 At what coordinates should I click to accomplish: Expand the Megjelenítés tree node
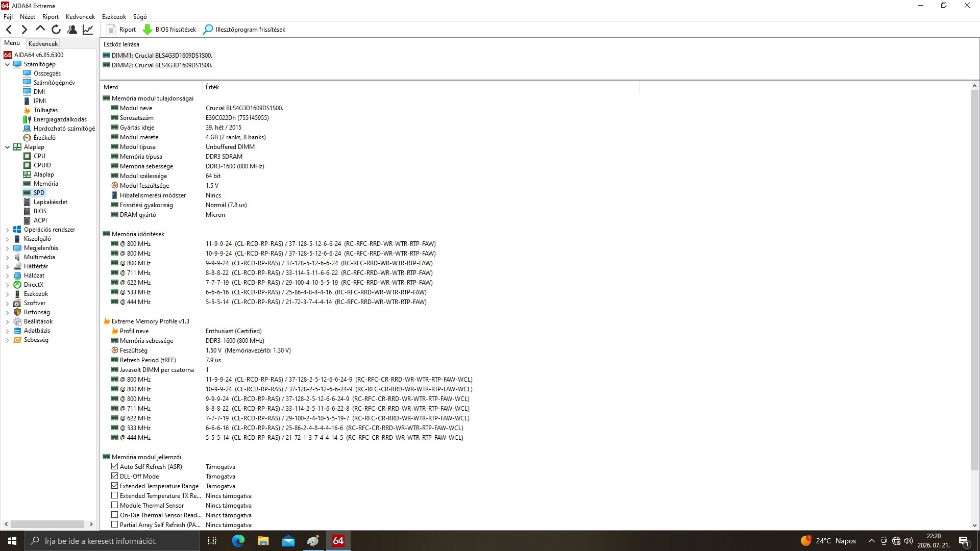(x=7, y=248)
